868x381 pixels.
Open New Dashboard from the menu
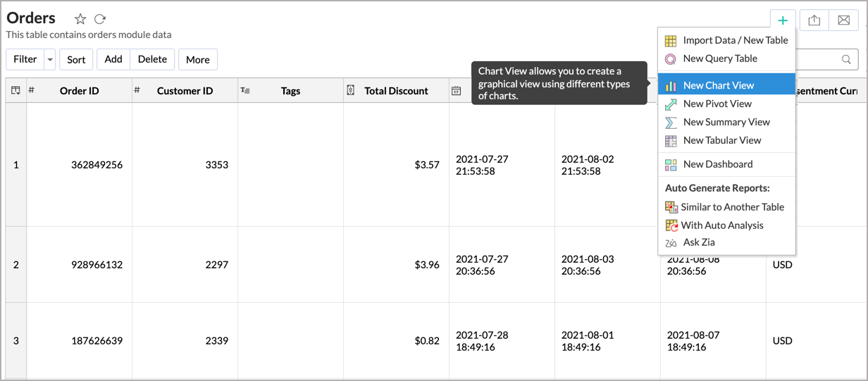click(717, 164)
